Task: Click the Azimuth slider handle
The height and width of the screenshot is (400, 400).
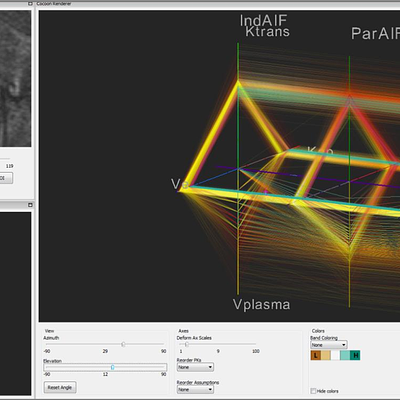Action: (x=123, y=344)
